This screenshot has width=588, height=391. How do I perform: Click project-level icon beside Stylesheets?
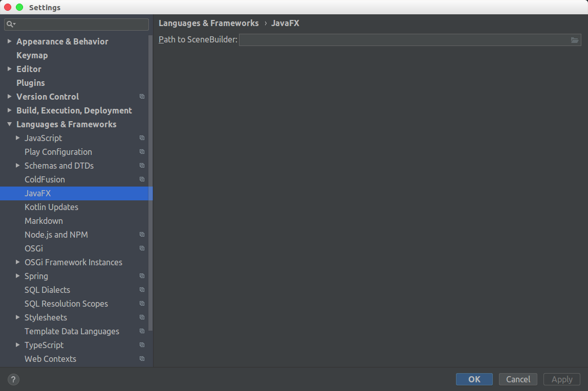[142, 317]
